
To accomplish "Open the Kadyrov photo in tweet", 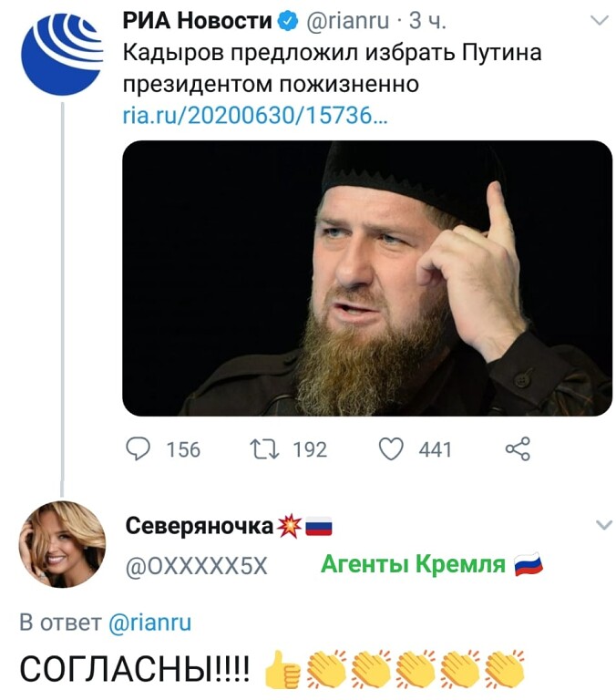I will (367, 278).
